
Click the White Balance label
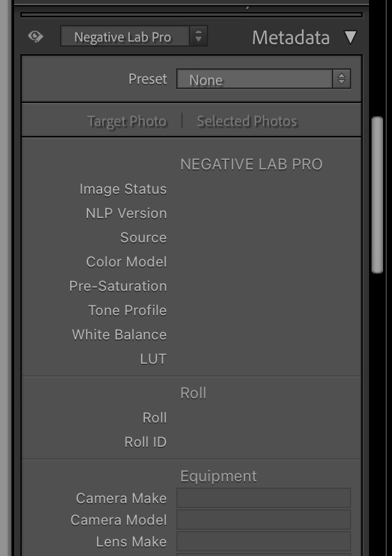(119, 335)
